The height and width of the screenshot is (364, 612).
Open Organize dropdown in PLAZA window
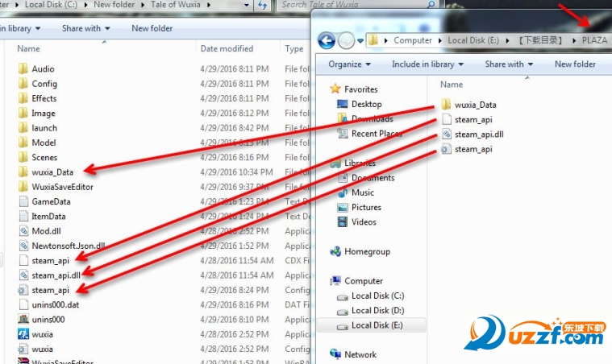349,64
